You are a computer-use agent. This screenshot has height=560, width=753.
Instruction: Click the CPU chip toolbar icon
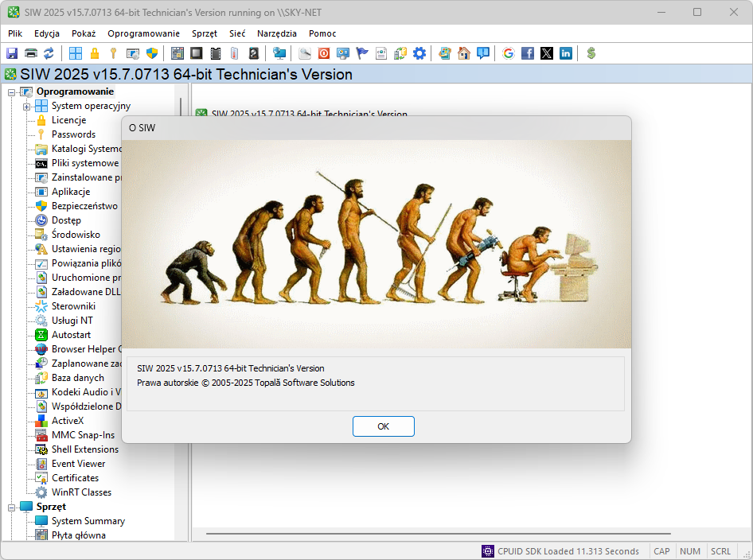(197, 53)
